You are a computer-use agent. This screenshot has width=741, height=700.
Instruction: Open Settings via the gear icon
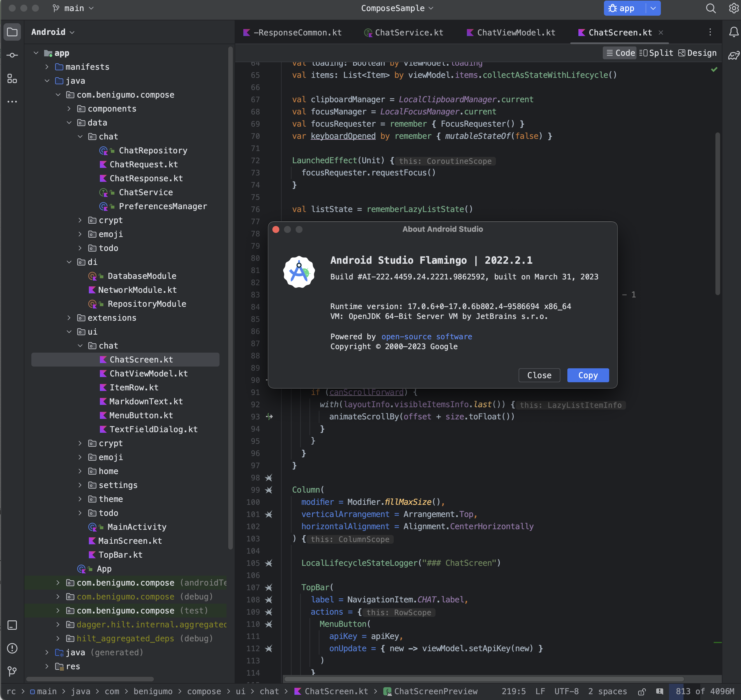tap(733, 8)
